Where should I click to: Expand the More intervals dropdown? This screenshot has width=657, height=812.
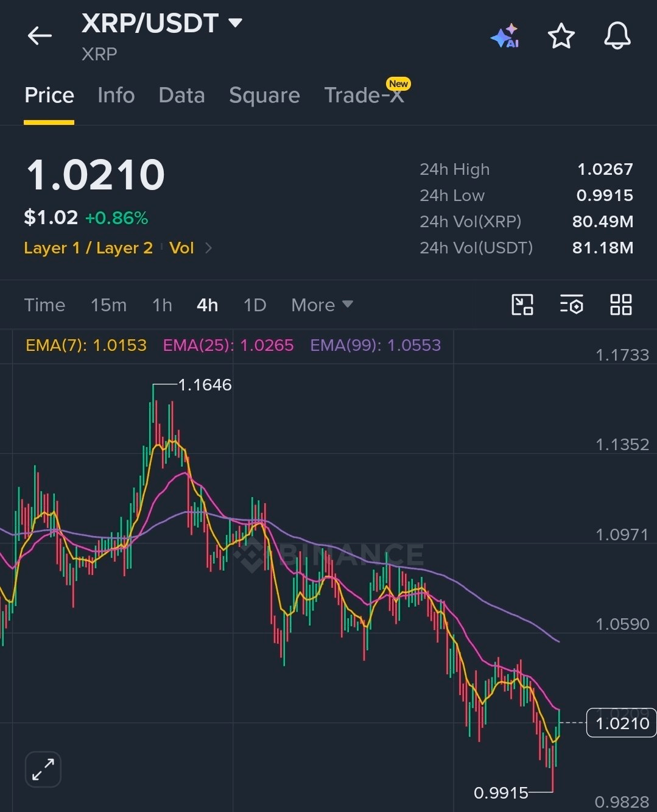[x=321, y=305]
